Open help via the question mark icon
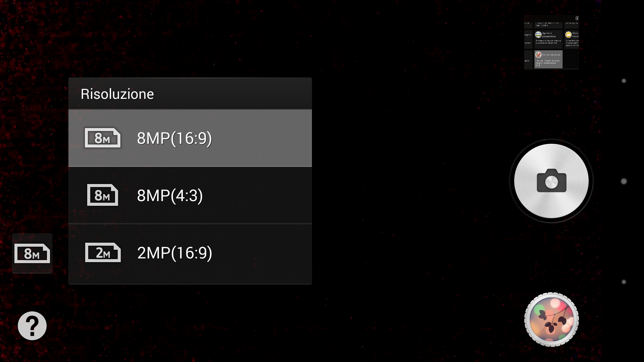Image resolution: width=644 pixels, height=362 pixels. [x=32, y=326]
